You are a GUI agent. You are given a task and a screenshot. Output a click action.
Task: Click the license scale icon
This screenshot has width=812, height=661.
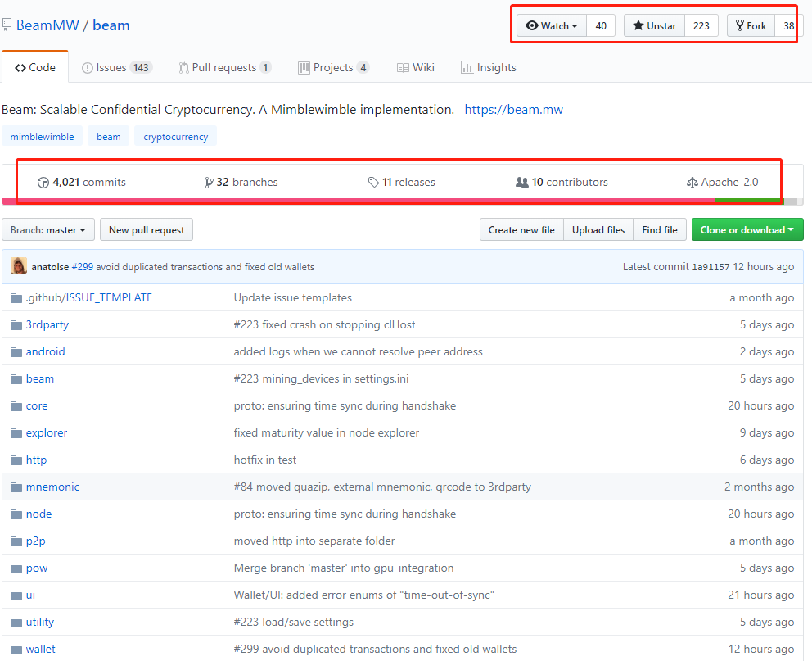692,183
